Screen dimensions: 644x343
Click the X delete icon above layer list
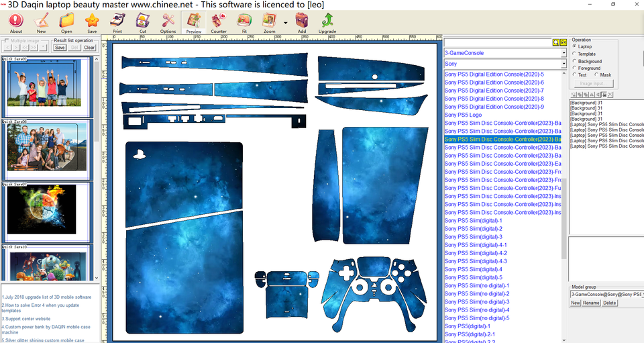pyautogui.click(x=610, y=95)
